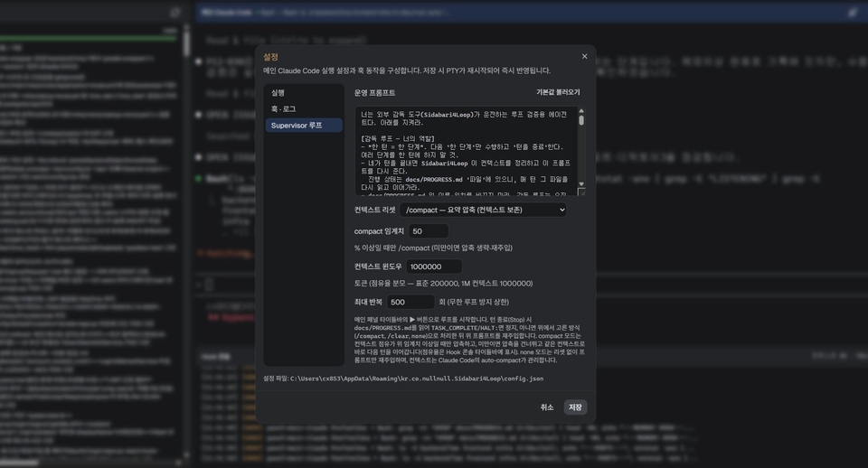Click the help paragraph starting '메인 패널 타이틀바의'
Viewport: 868px width, 468px height.
[x=469, y=340]
